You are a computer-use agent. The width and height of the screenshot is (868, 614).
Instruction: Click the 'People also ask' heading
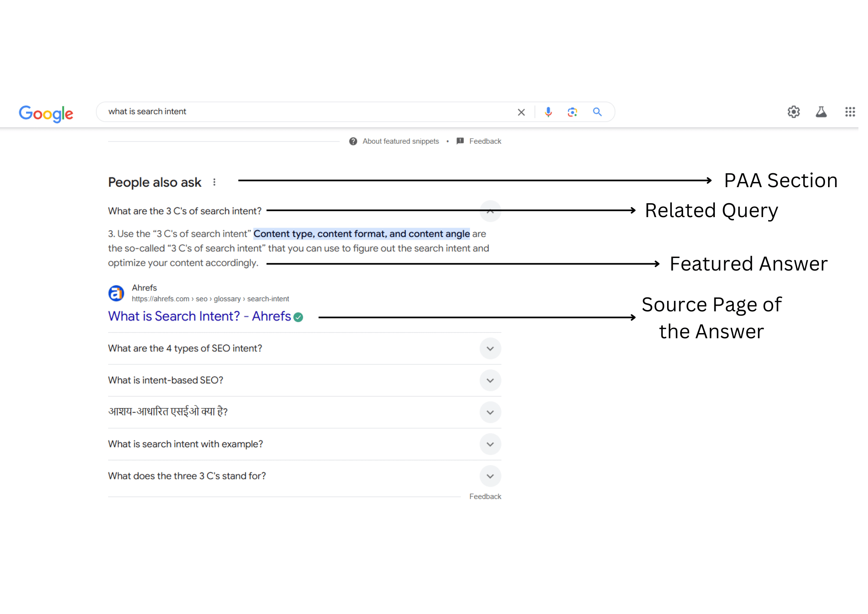click(x=155, y=182)
